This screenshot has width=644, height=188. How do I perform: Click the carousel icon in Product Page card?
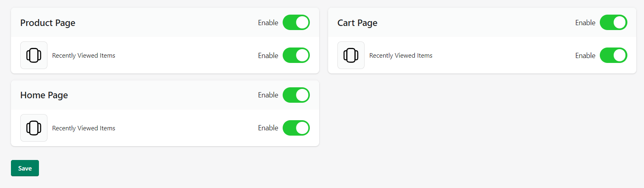(34, 55)
